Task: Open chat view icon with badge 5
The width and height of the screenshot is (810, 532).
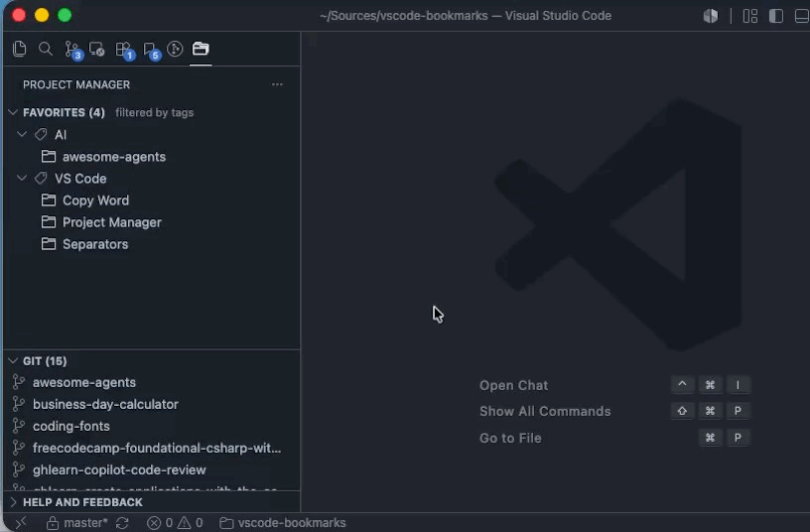Action: pyautogui.click(x=151, y=50)
